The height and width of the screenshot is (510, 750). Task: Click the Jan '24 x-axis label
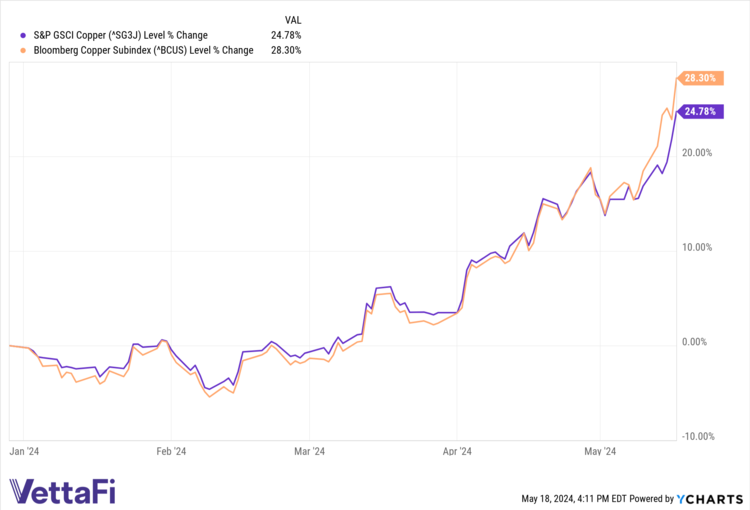pos(24,452)
